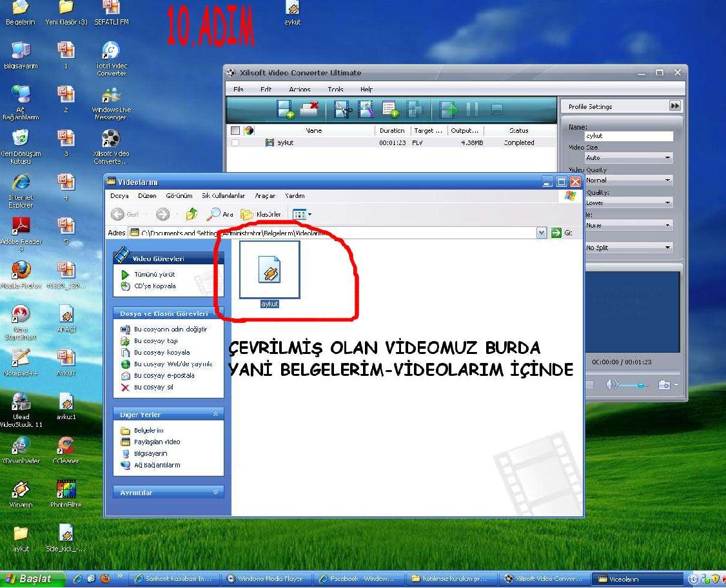Click Paylaşılan Video link

click(157, 442)
